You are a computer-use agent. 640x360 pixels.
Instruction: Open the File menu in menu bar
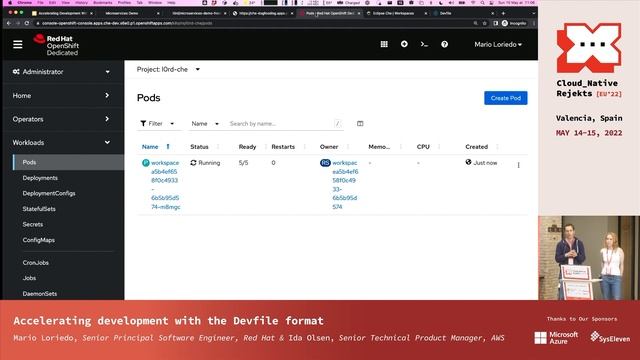point(40,2)
